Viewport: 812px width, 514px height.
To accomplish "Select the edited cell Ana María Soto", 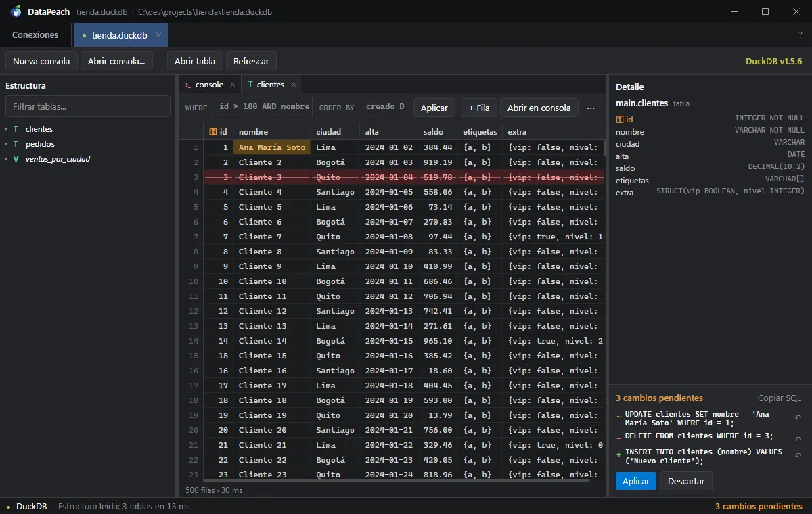I will [272, 147].
